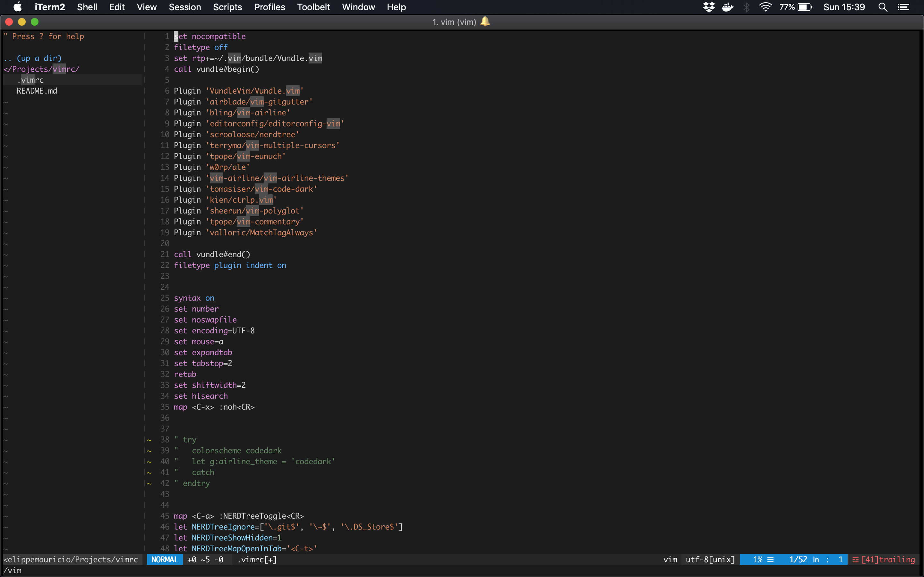Viewport: 924px width, 577px height.
Task: Select the .vimrc file entry
Action: click(30, 80)
